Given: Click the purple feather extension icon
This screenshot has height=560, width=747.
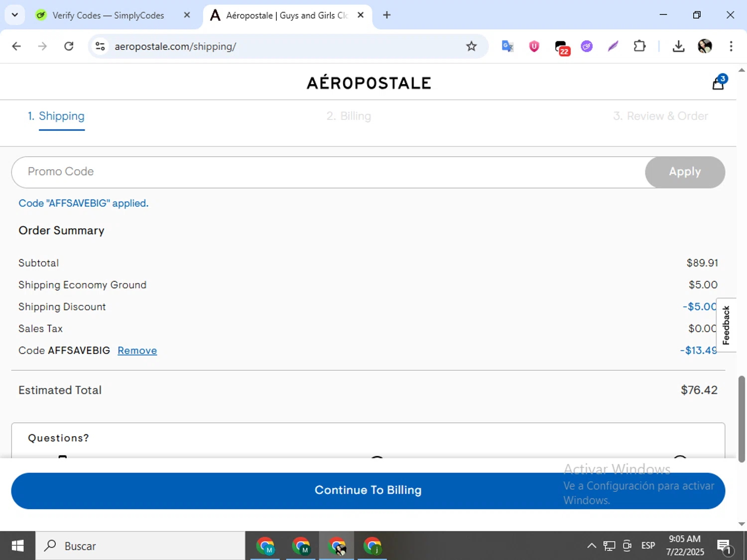Looking at the screenshot, I should (x=613, y=46).
